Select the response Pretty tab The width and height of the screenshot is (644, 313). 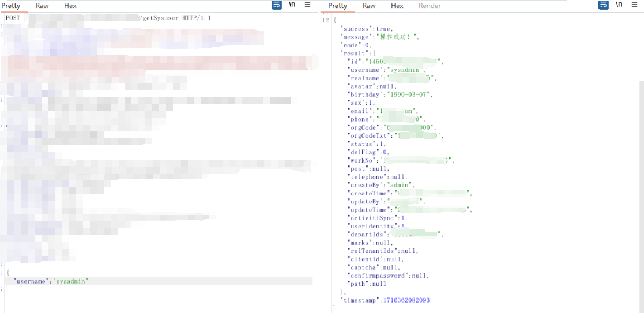tap(338, 6)
